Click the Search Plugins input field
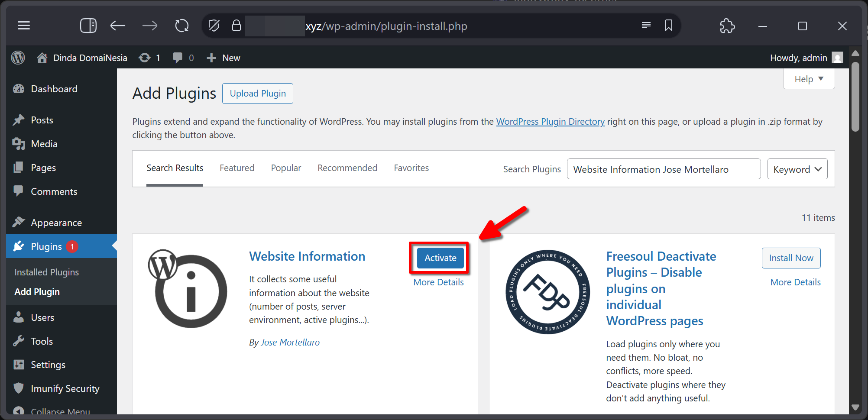Image resolution: width=868 pixels, height=420 pixels. [x=664, y=169]
